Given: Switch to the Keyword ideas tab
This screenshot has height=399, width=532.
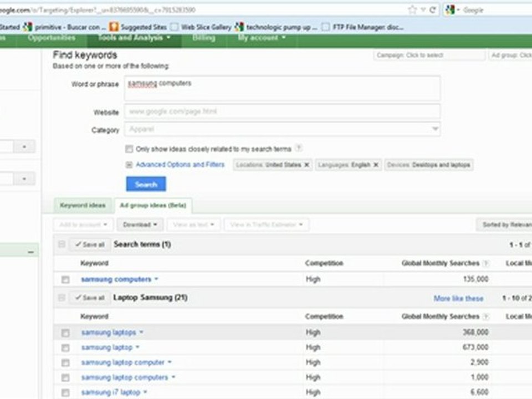Looking at the screenshot, I should (x=83, y=205).
